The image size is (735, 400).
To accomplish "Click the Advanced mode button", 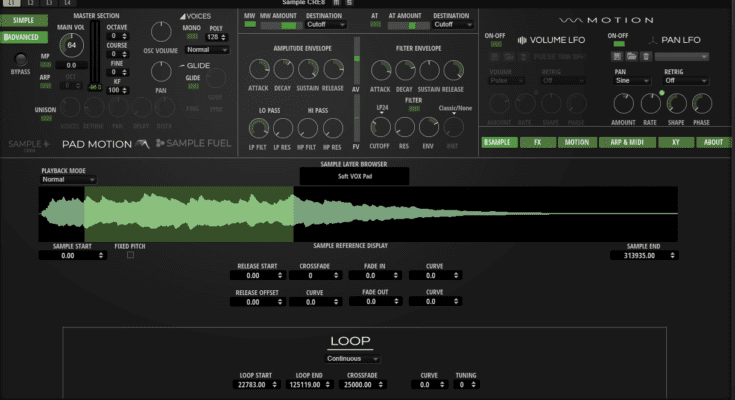I will (x=23, y=36).
